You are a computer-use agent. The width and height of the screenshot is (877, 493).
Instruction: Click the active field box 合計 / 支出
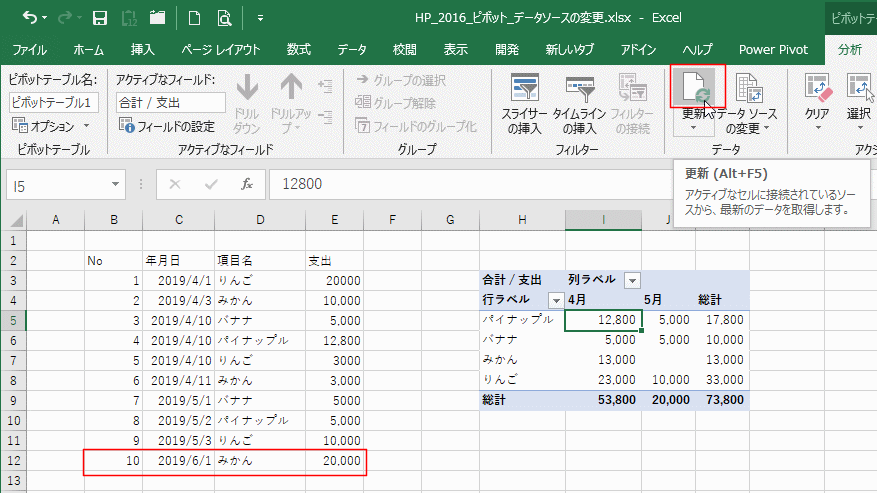171,102
